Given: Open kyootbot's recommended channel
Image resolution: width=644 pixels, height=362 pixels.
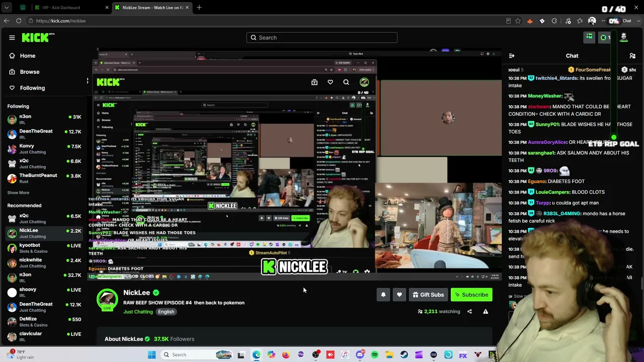Looking at the screenshot, I should point(44,248).
